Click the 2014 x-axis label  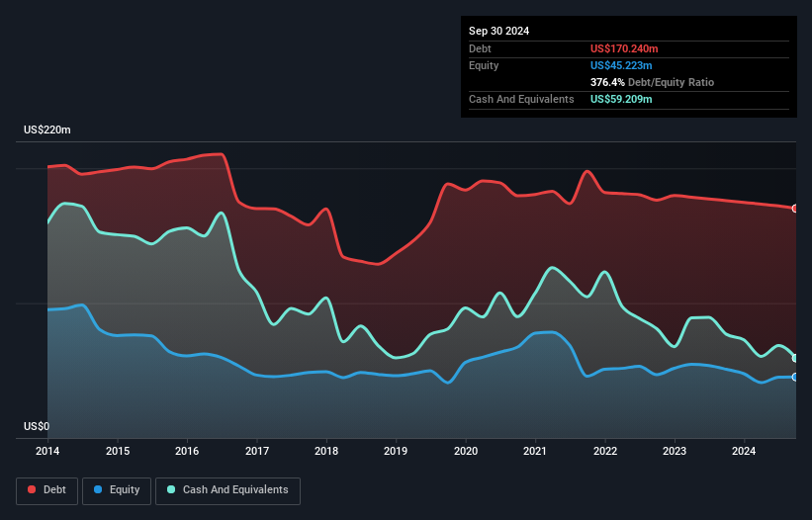coord(47,451)
